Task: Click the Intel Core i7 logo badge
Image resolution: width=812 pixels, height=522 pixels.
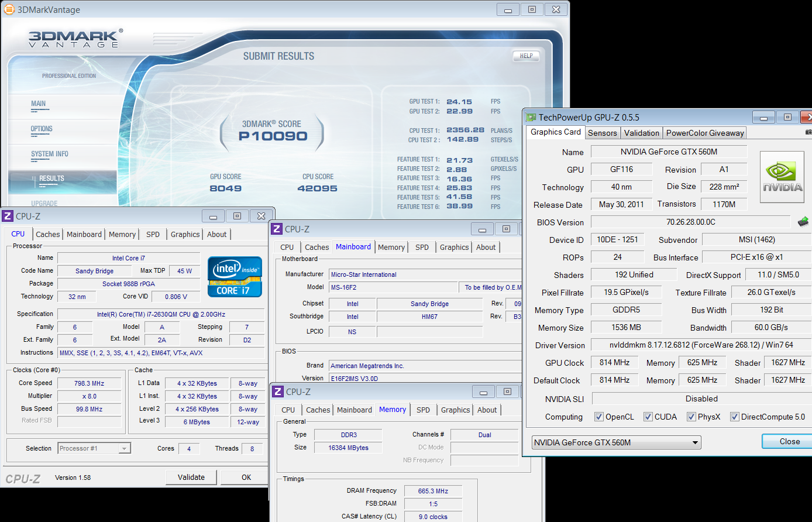Action: [x=234, y=276]
